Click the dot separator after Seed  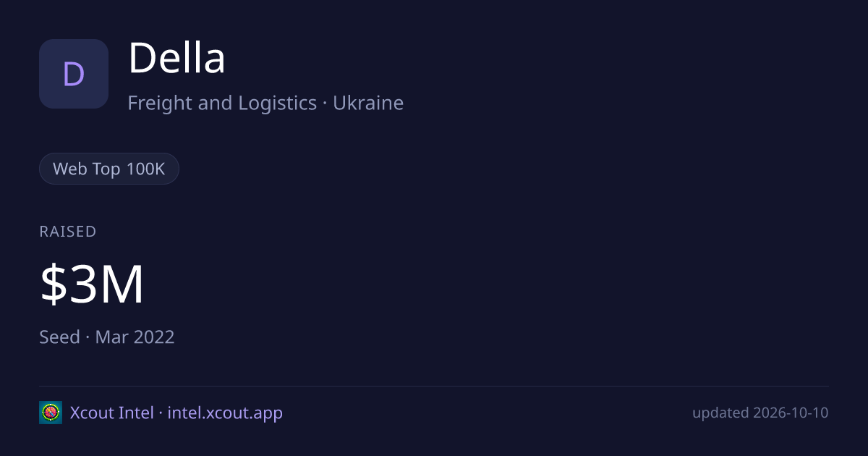(x=88, y=337)
